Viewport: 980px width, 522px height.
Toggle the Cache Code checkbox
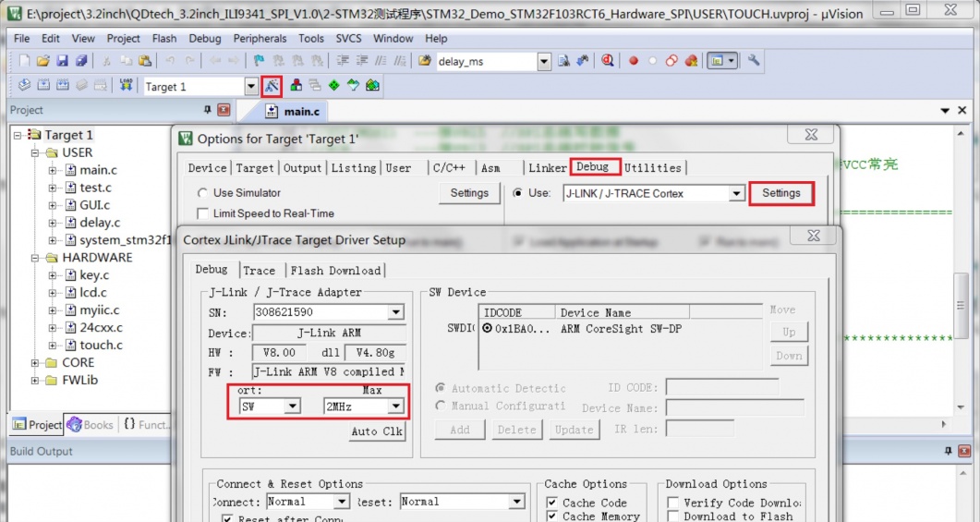pyautogui.click(x=551, y=503)
